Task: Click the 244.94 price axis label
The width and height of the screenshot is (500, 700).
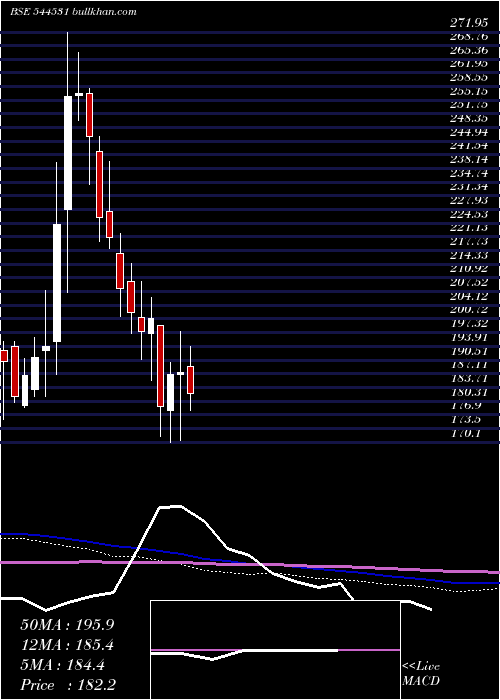Action: tap(468, 132)
